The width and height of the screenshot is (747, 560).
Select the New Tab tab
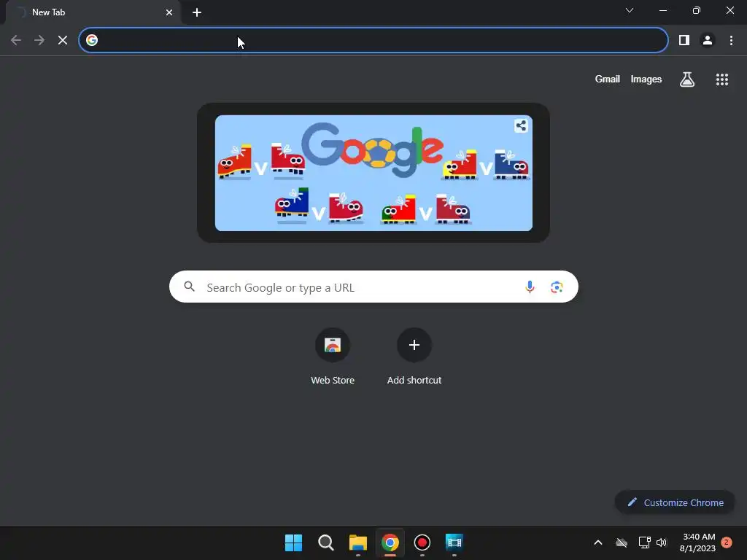coord(93,12)
